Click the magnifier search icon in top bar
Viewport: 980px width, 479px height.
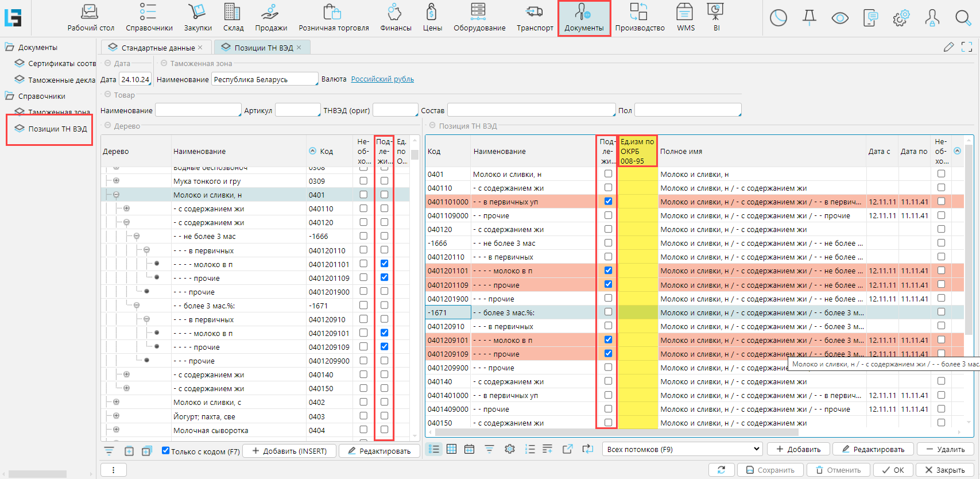(x=963, y=18)
